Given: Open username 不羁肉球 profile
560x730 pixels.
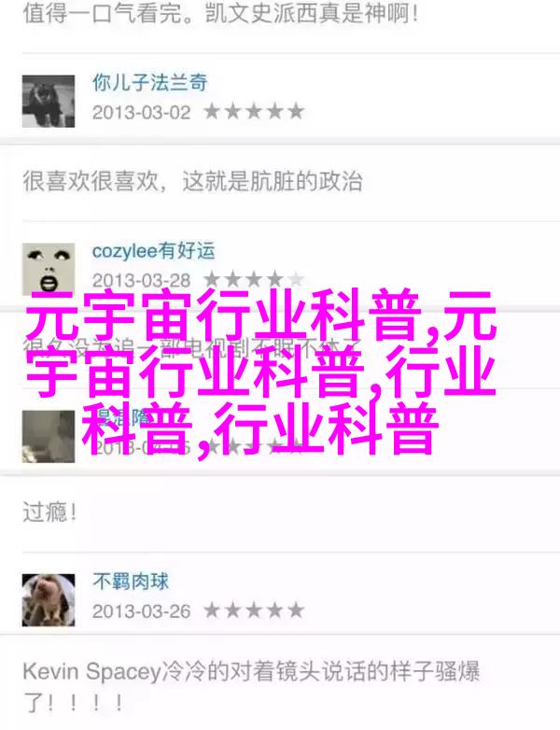Looking at the screenshot, I should tap(131, 582).
